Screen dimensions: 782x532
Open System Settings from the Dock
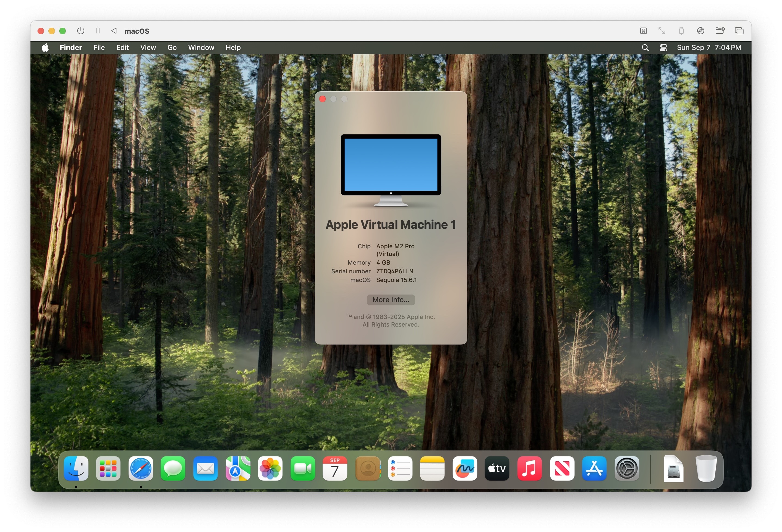tap(626, 468)
